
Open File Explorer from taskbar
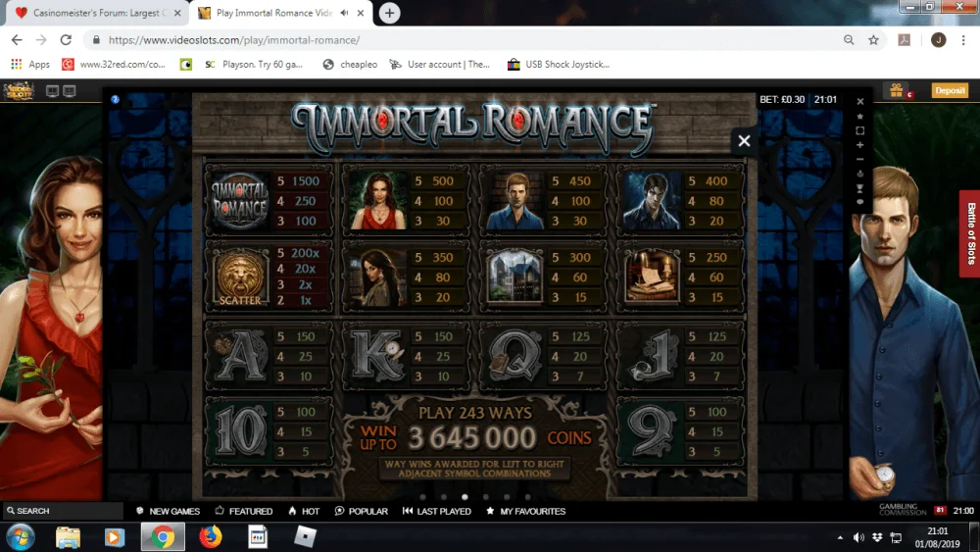[69, 537]
